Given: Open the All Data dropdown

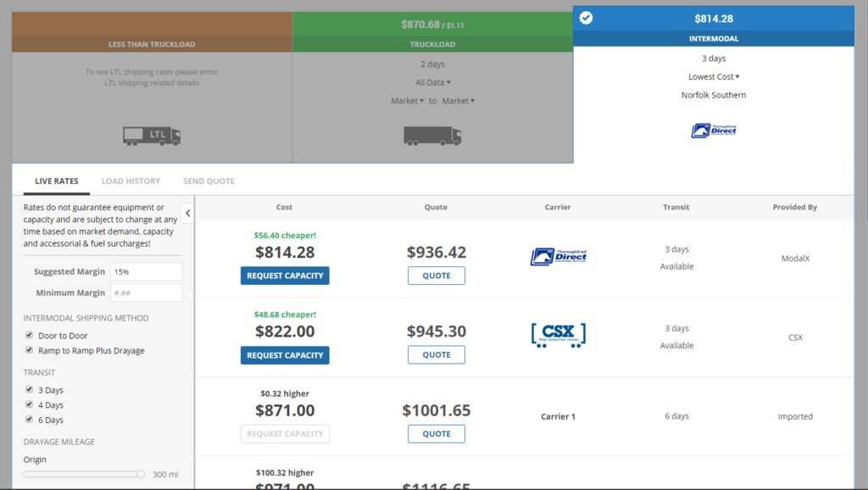Looking at the screenshot, I should coord(433,82).
